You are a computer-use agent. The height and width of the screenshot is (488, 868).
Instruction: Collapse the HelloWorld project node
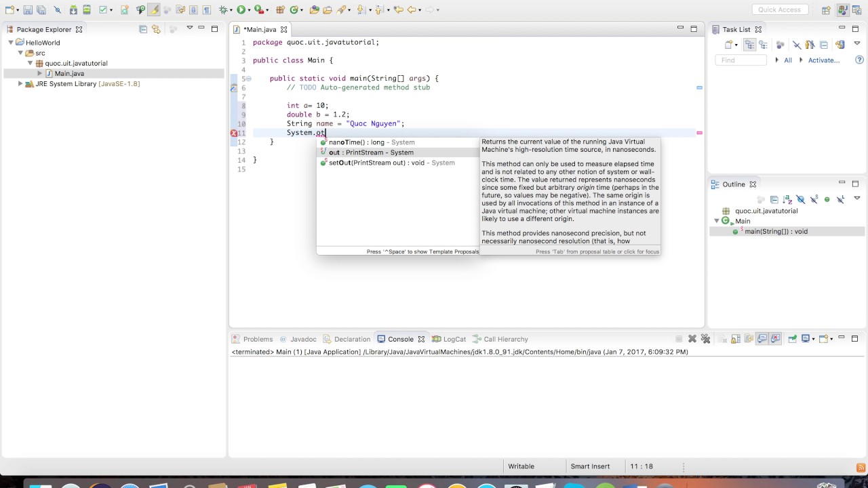11,43
